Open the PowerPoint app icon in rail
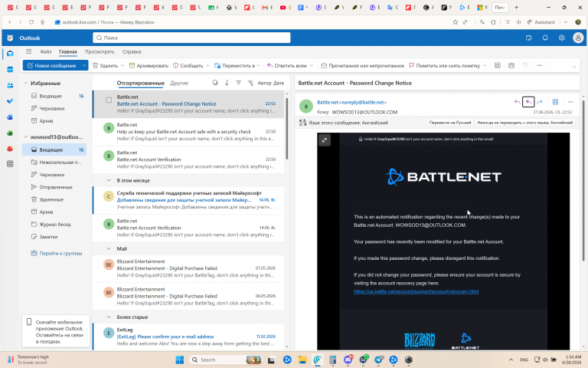Viewport: 588px width, 368px height. 10,149
